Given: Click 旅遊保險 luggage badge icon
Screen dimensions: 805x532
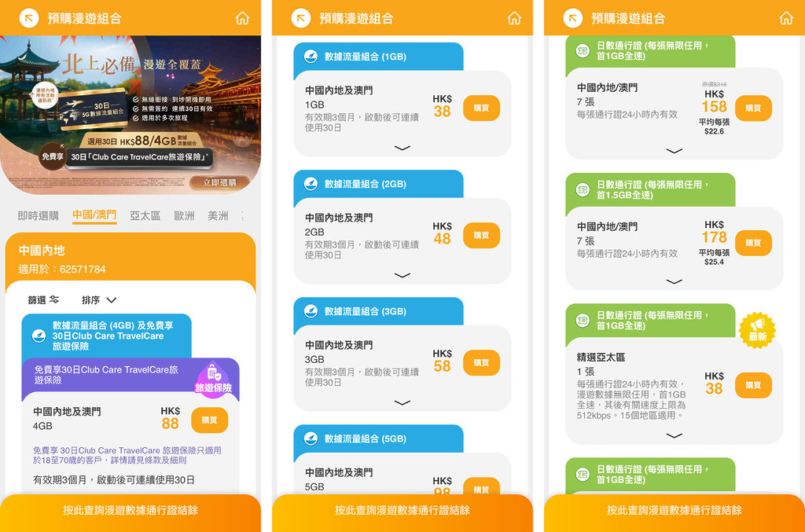Looking at the screenshot, I should [213, 378].
